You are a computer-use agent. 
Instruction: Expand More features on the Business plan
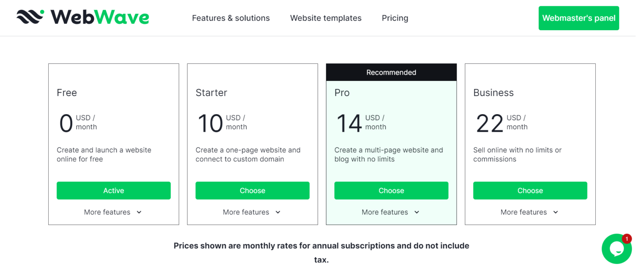529,212
